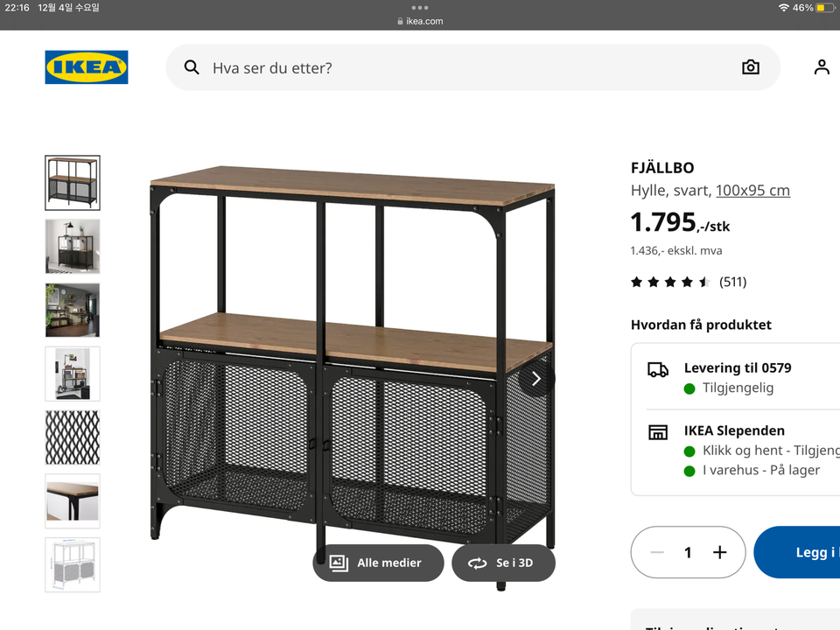Select the wooden top detail thumbnail
The image size is (840, 630).
[x=73, y=501]
